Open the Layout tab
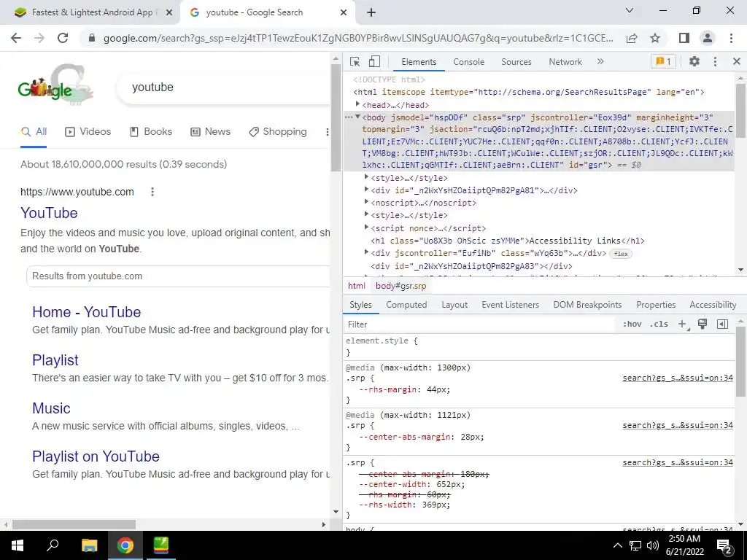 click(454, 305)
